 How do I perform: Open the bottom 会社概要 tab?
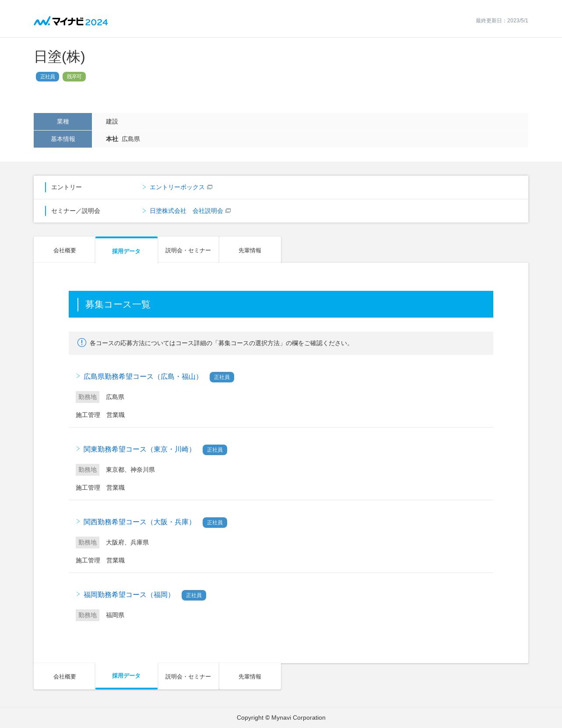(x=64, y=676)
